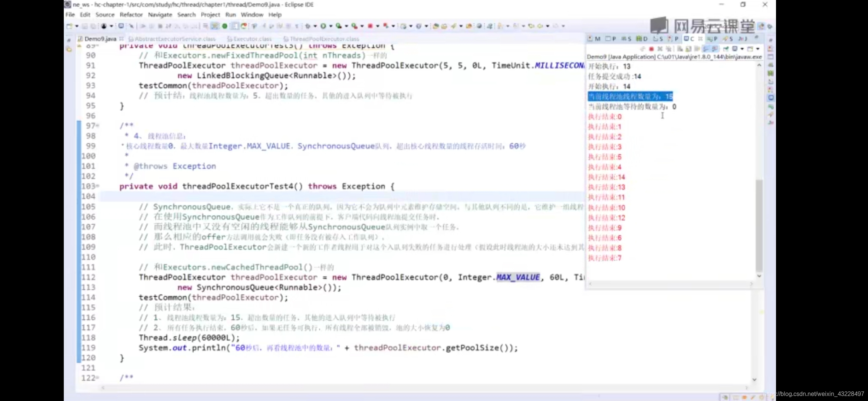Switch to the Executor.class editor tab
This screenshot has width=868, height=401.
coord(249,39)
